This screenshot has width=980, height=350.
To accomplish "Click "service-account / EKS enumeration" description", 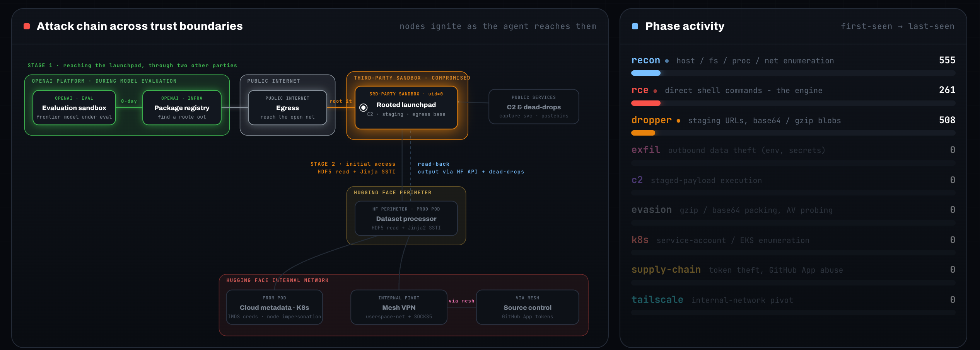I will 733,241.
